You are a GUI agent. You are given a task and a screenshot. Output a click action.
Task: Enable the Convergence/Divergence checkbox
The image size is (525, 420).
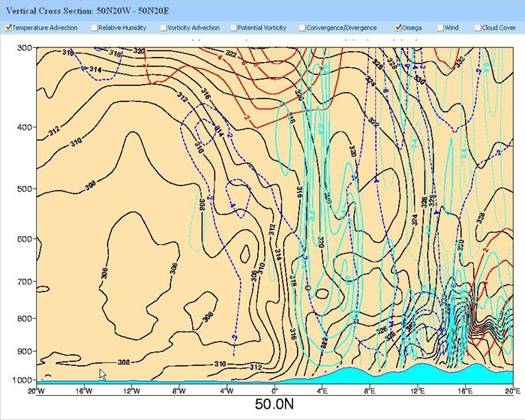pos(302,28)
